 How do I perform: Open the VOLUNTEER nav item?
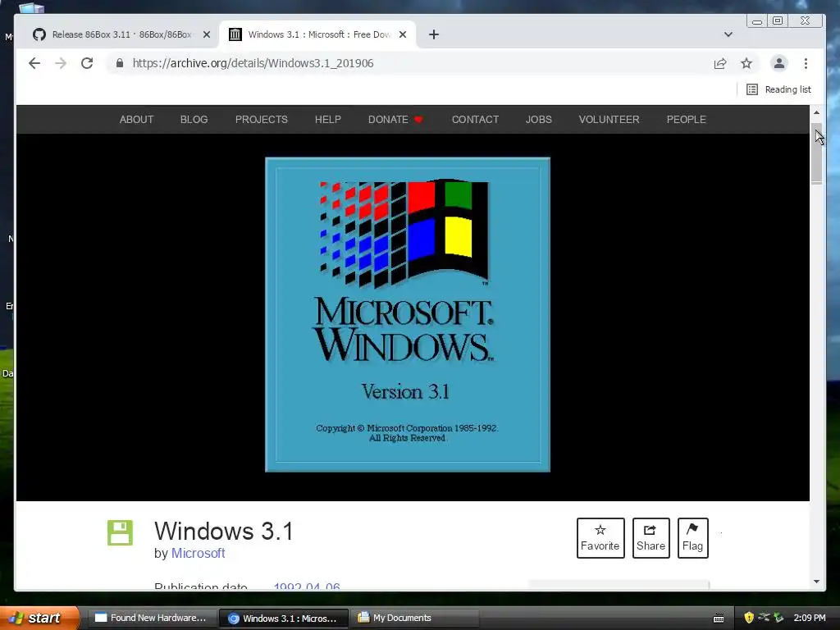[x=609, y=120]
